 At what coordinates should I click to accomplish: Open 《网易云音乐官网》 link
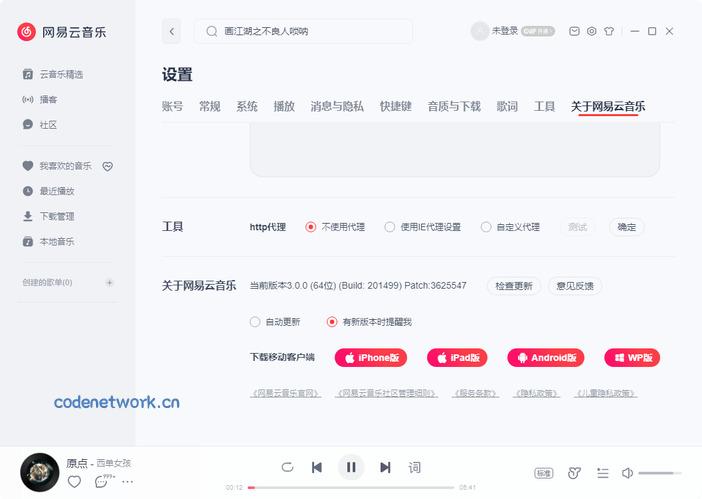(x=285, y=393)
